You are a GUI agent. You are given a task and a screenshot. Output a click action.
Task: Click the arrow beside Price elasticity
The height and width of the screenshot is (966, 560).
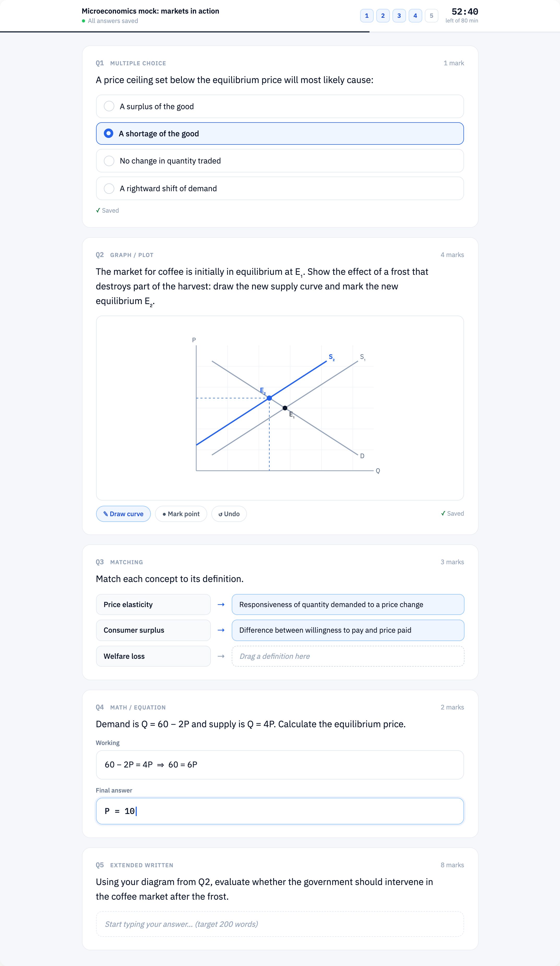(221, 604)
